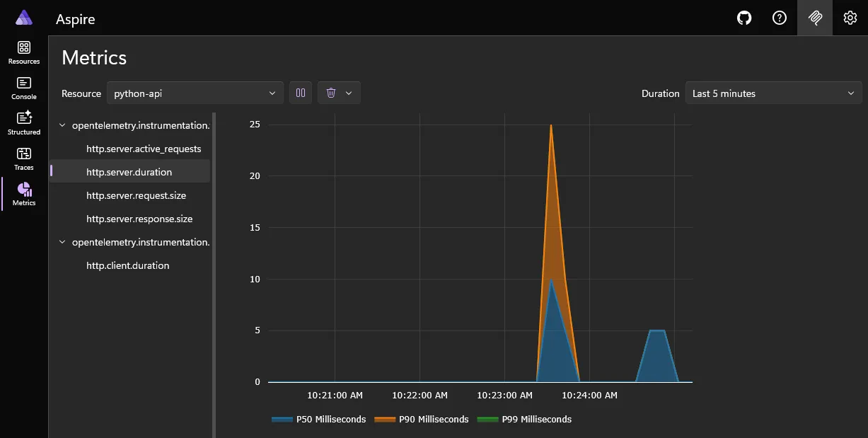The width and height of the screenshot is (868, 438).
Task: Select the http.server.request.size metric
Action: click(136, 195)
